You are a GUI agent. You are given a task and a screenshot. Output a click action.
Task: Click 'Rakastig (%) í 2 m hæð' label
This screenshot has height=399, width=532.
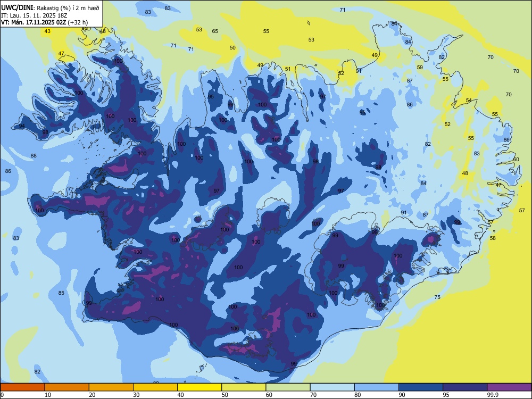pos(68,8)
